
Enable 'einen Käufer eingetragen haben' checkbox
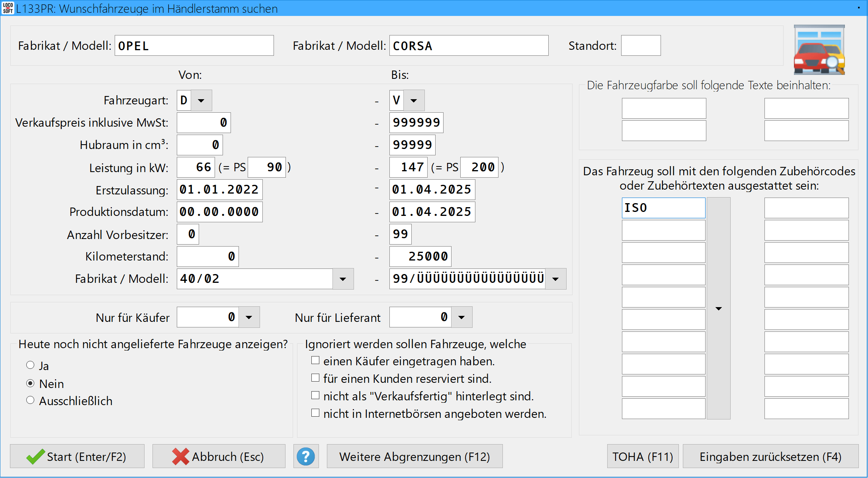[315, 360]
